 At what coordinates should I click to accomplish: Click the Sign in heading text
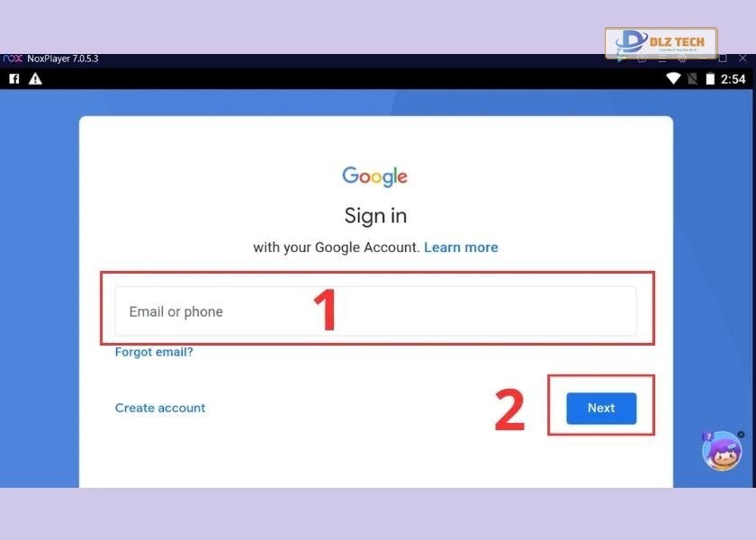point(375,215)
